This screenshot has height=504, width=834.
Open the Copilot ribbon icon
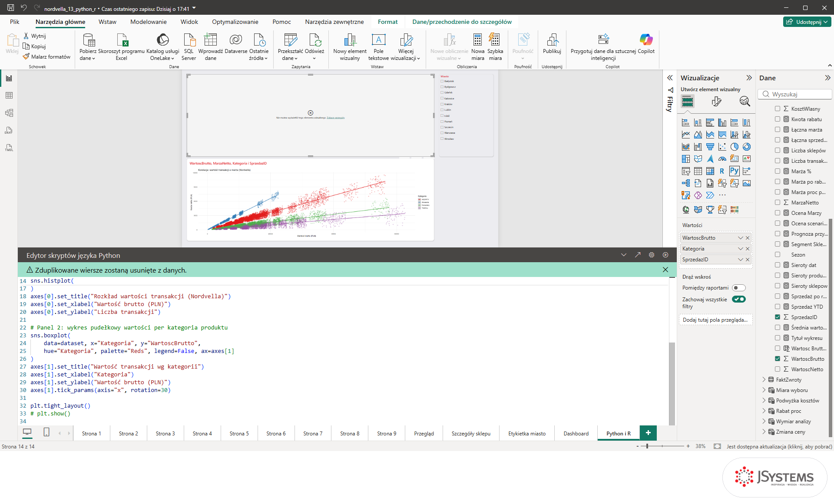646,43
